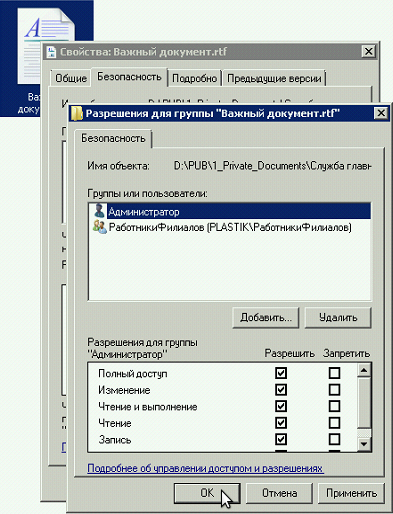Click the Запись permission label
The image size is (393, 514).
pos(115,440)
